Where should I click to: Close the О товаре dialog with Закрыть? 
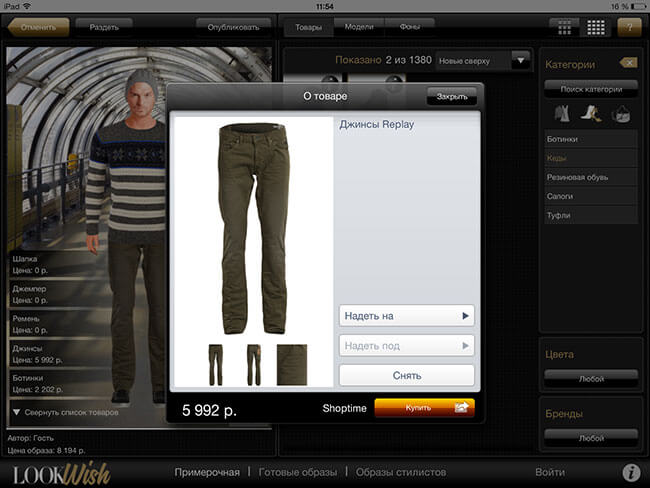[x=452, y=97]
